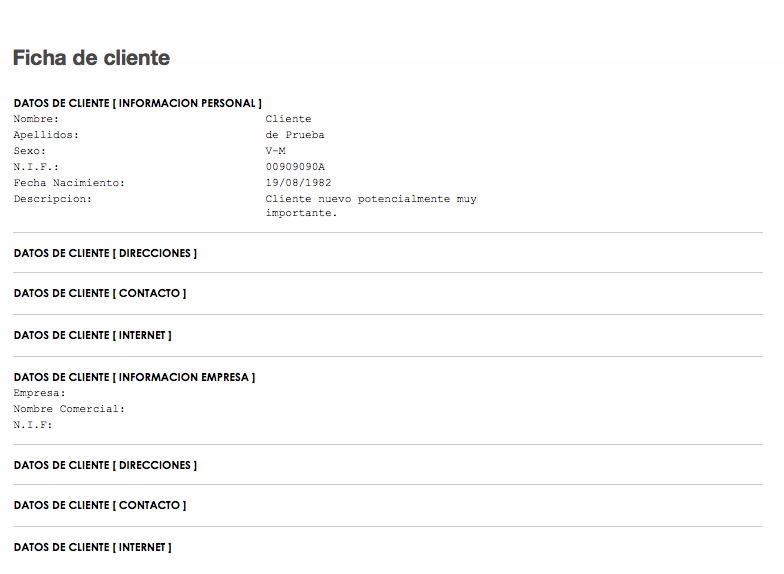Click the company 'N.I.F:' label
Image resolution: width=784 pixels, height=574 pixels.
click(32, 425)
